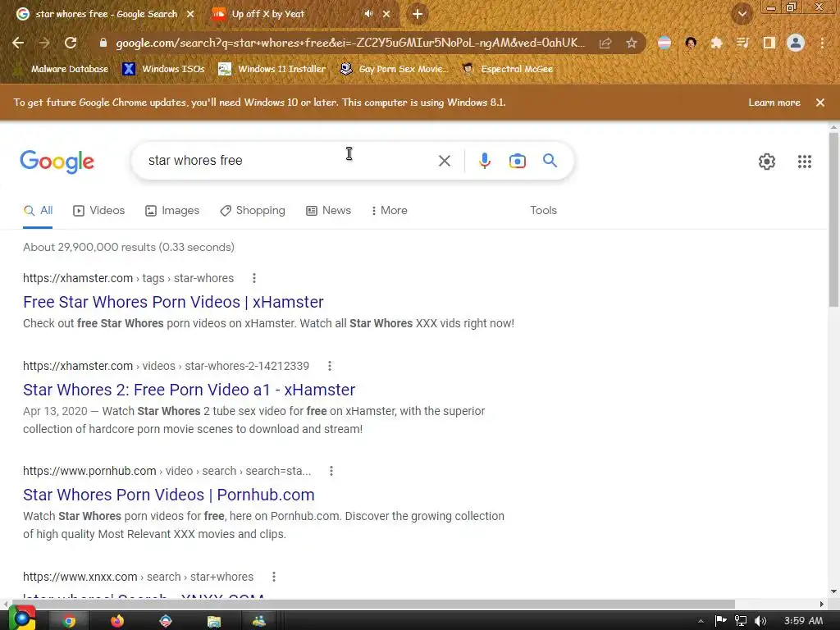Launch Firefox from the taskbar

117,621
